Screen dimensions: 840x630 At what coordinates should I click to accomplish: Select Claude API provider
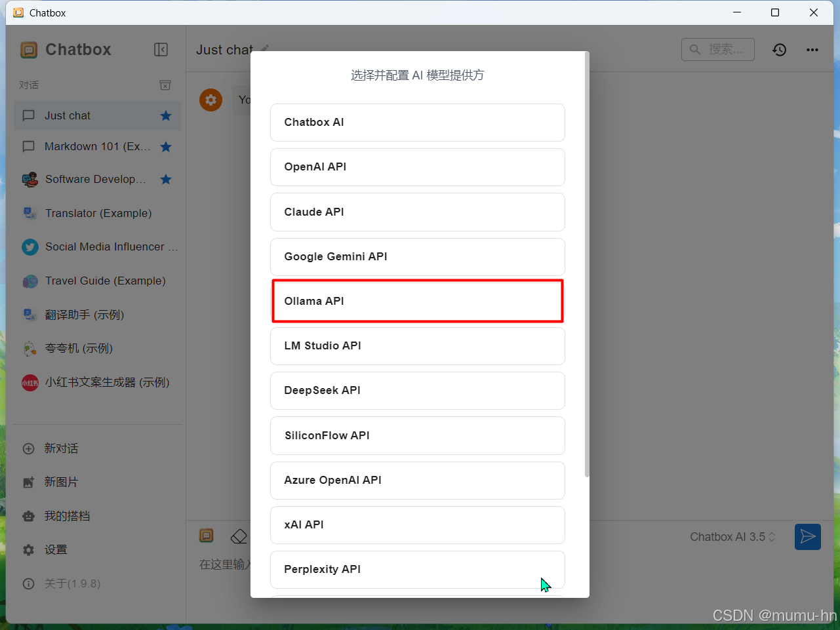(x=418, y=212)
